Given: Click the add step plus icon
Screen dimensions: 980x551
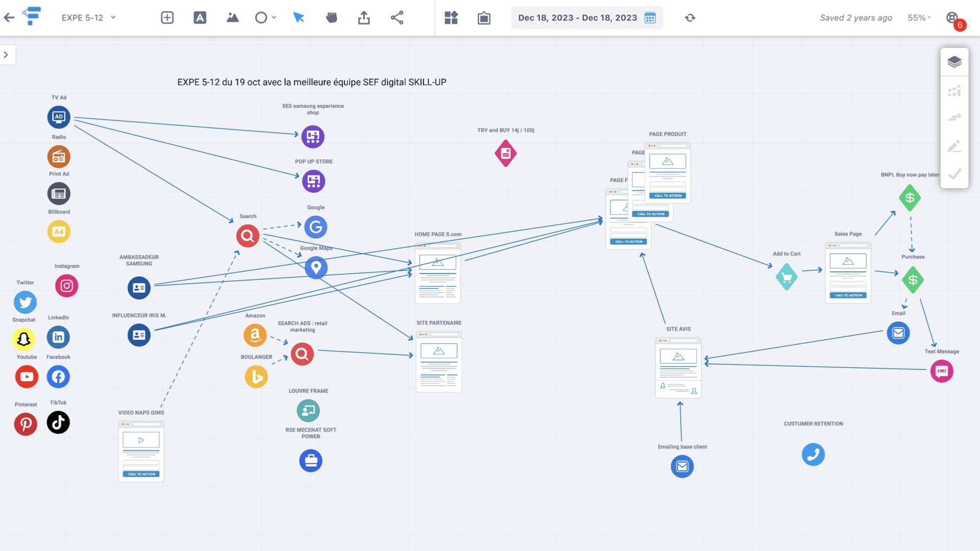Looking at the screenshot, I should tap(167, 17).
